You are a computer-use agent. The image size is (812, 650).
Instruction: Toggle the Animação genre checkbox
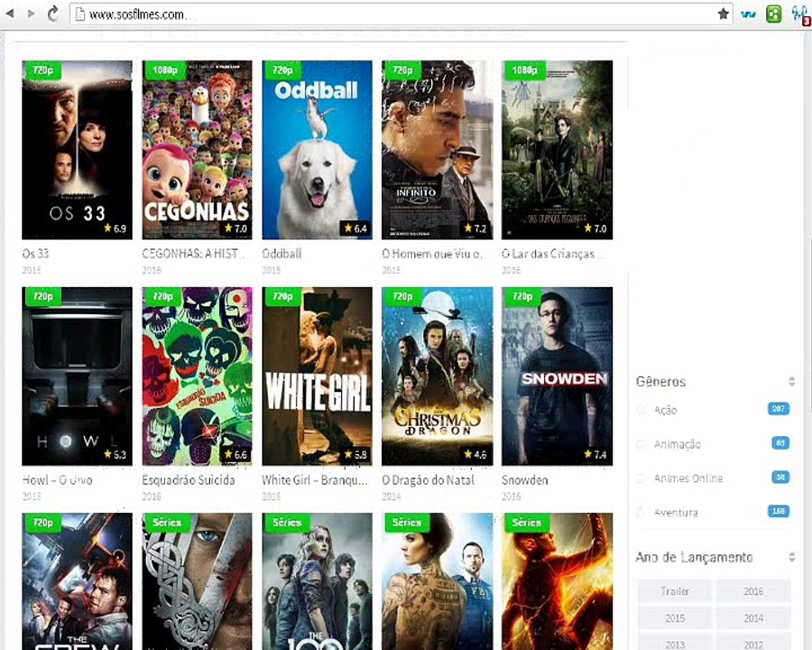pyautogui.click(x=641, y=444)
